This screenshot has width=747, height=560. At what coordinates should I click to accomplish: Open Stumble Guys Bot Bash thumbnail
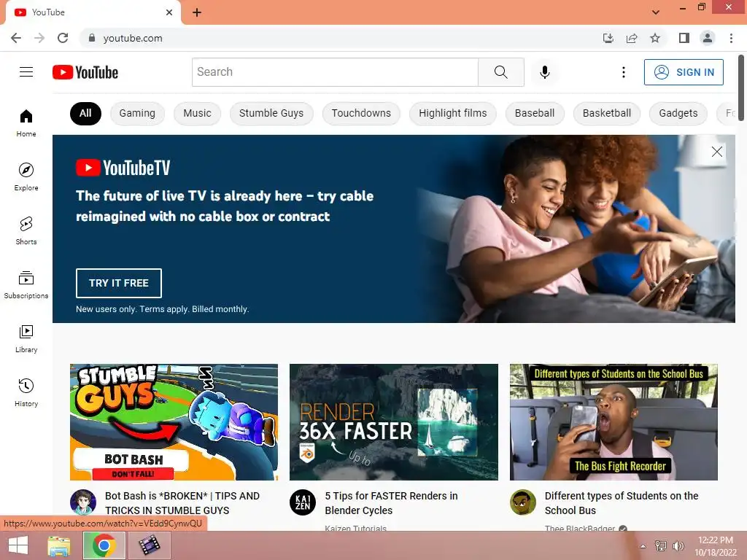pos(174,422)
